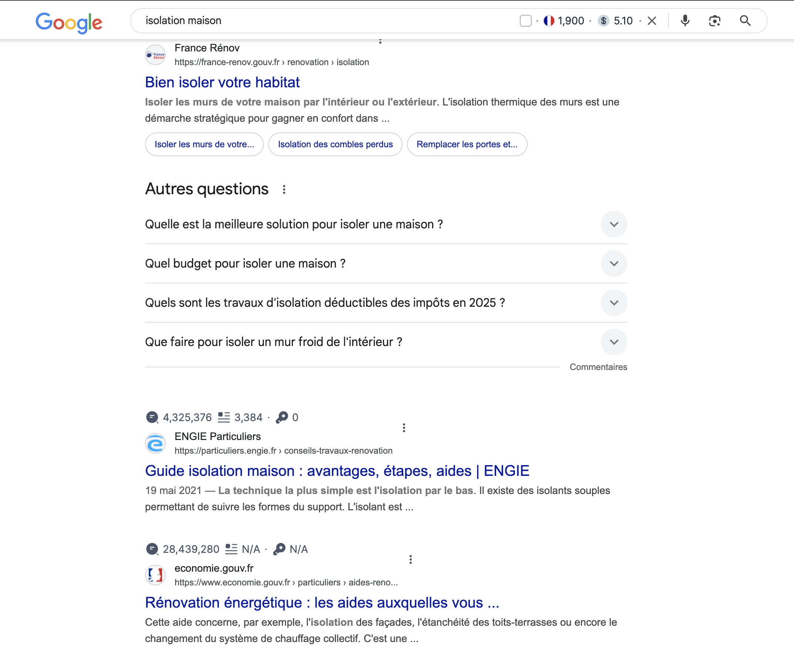
Task: Open the France Rénov result options menu
Action: [x=380, y=41]
